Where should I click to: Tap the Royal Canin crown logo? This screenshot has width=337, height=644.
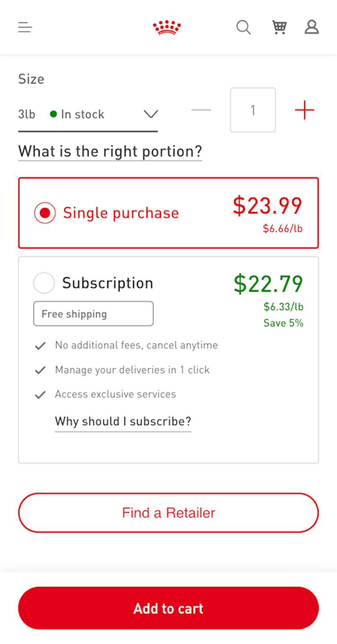point(167,27)
